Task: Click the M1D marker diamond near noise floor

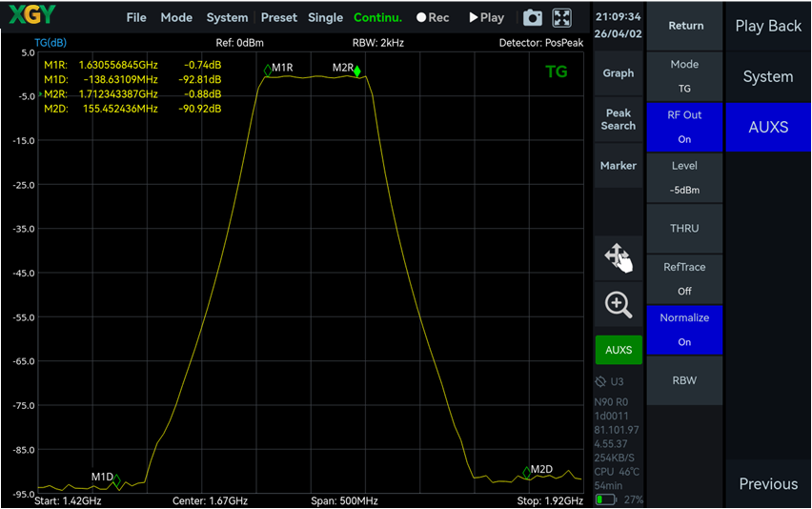Action: pos(116,480)
